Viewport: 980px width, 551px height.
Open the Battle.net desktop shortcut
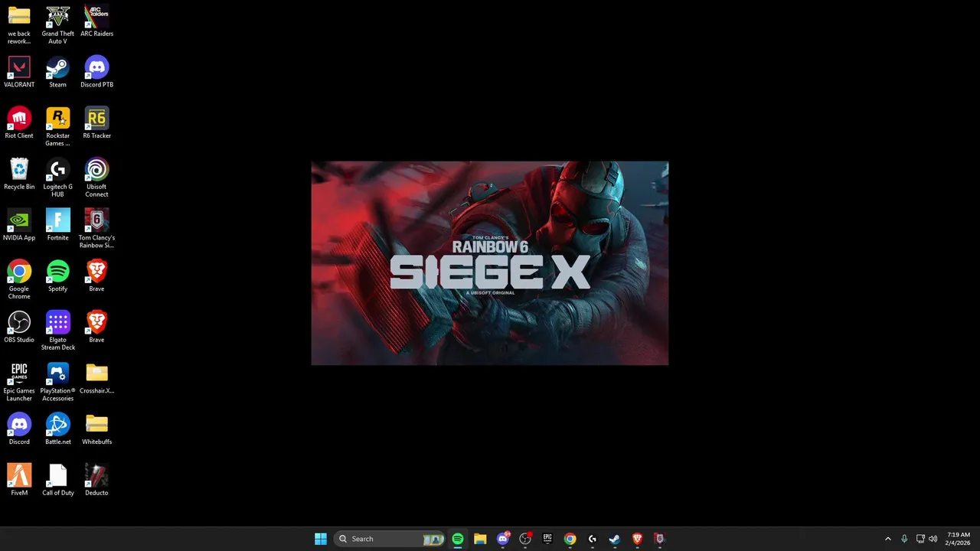coord(57,429)
